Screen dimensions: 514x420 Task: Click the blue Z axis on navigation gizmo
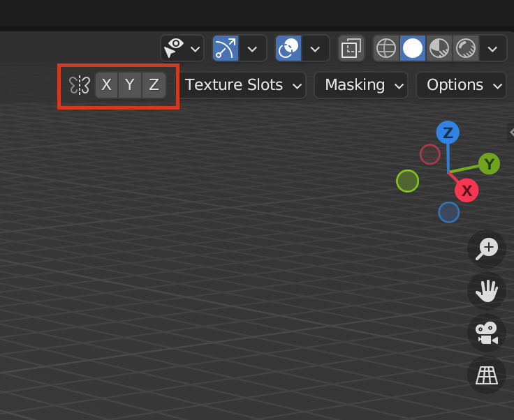(x=448, y=133)
